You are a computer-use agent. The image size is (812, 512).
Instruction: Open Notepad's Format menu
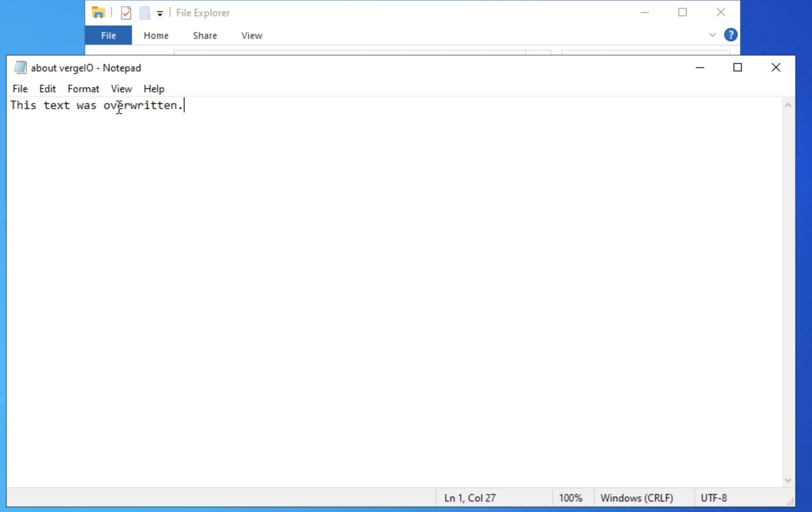point(83,89)
